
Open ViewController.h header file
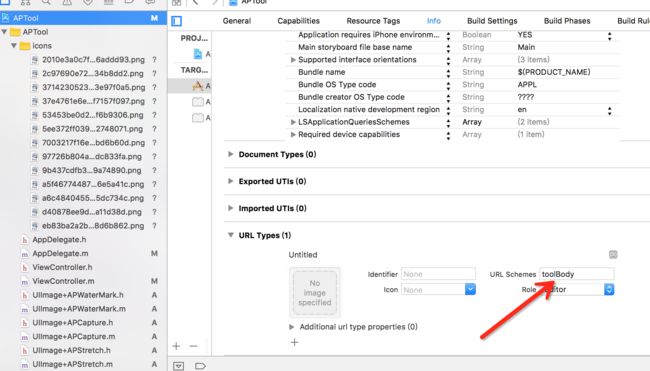pos(62,267)
